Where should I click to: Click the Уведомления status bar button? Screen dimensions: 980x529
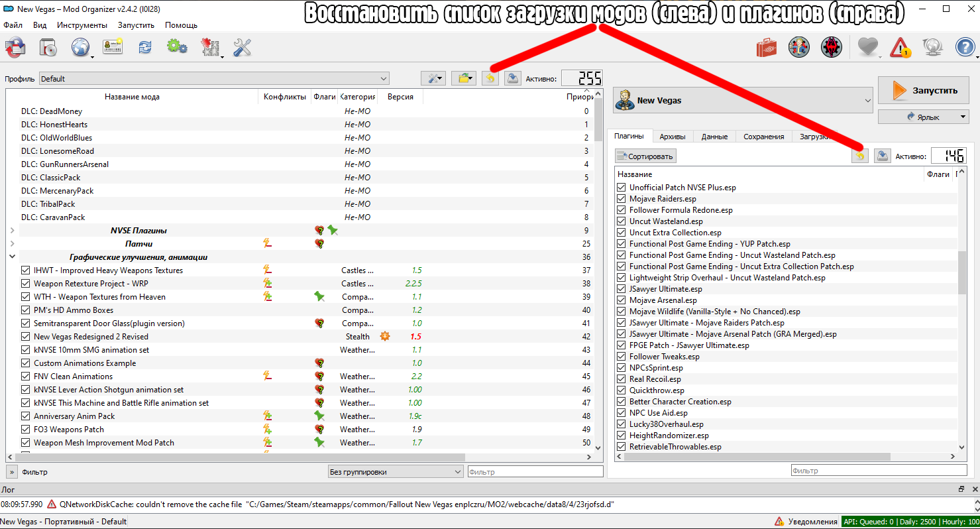pos(806,522)
